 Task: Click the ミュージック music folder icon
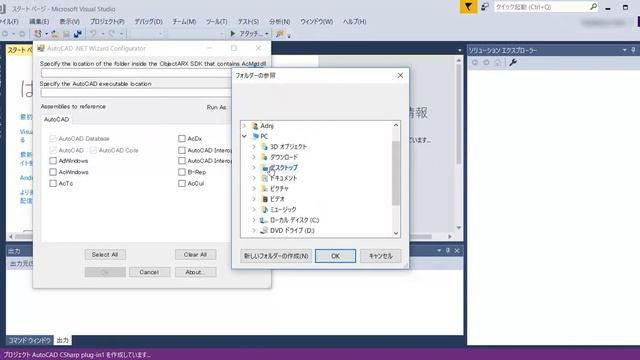264,209
